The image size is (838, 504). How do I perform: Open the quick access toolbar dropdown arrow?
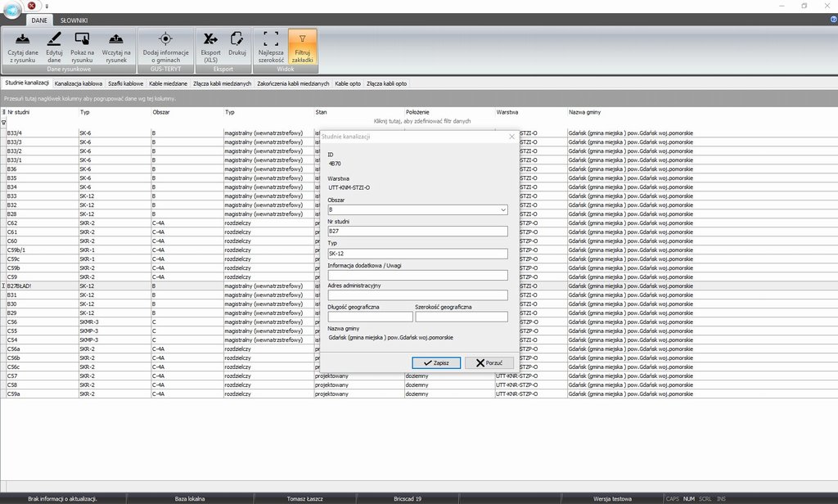coord(47,6)
